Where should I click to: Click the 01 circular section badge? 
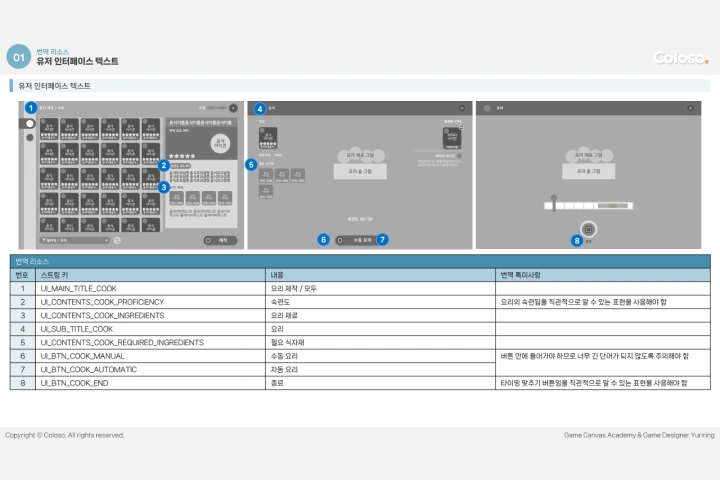click(x=19, y=57)
